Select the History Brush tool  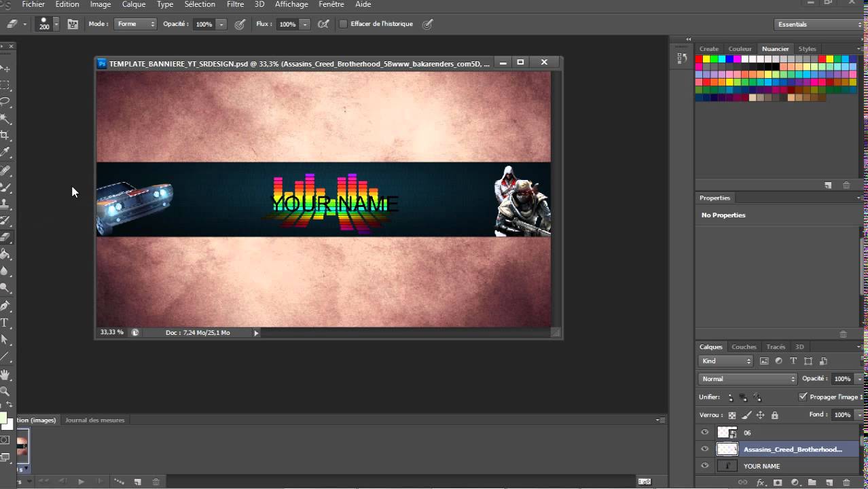5,221
